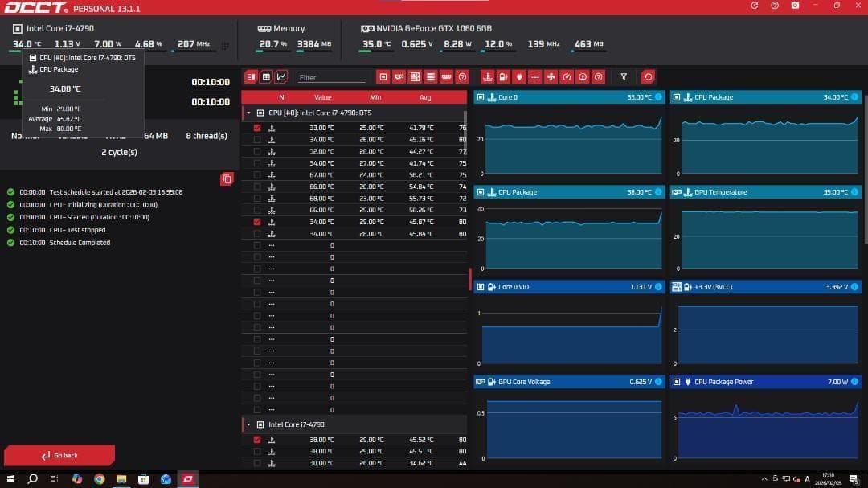
Task: Check the row with average 45.16 °C
Action: point(257,140)
